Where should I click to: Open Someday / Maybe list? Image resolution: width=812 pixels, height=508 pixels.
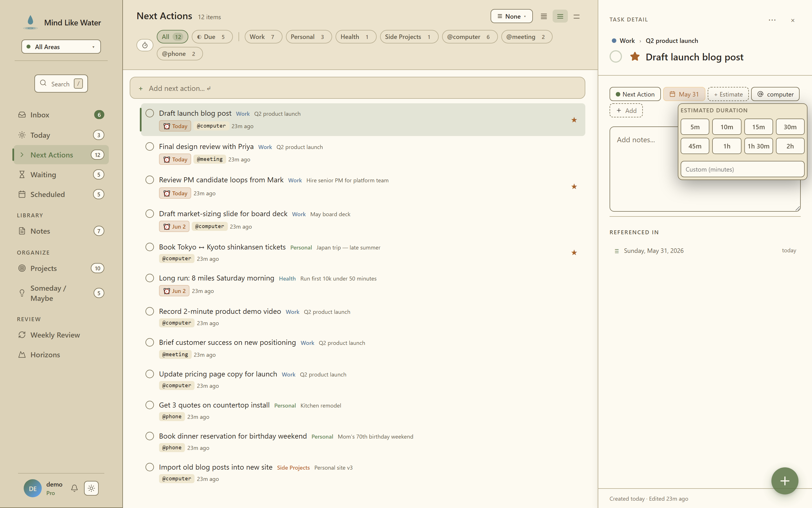click(61, 293)
